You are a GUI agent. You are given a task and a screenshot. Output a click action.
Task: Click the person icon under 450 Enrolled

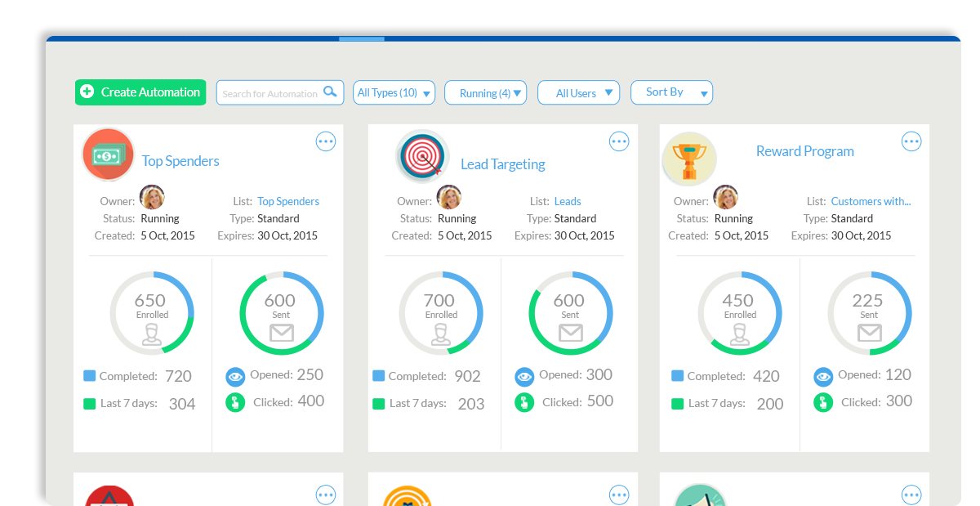pos(740,334)
